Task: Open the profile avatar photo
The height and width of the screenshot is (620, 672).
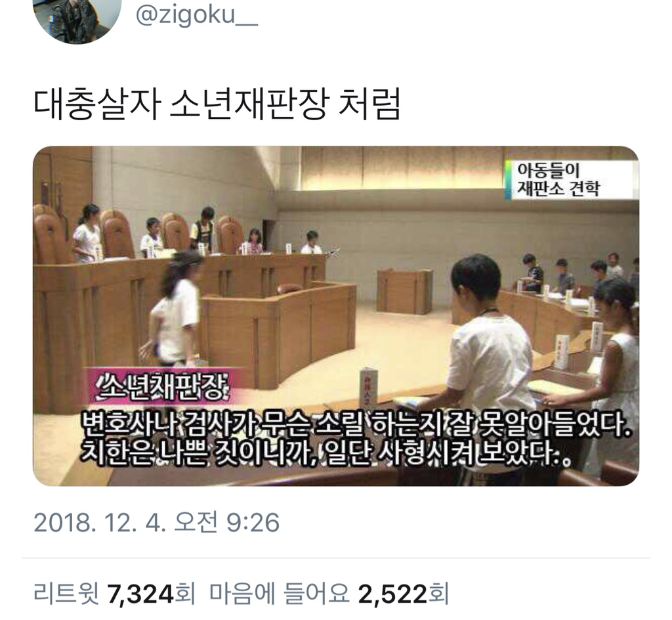Action: tap(77, 18)
